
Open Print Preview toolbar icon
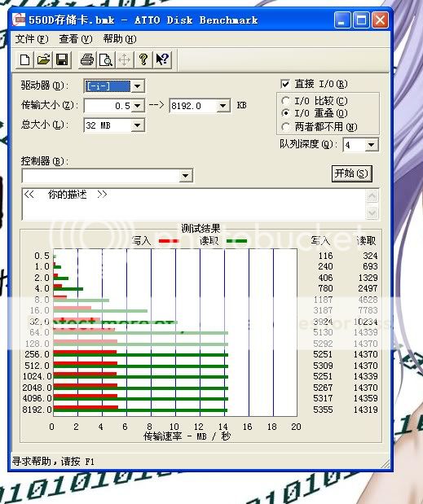105,59
